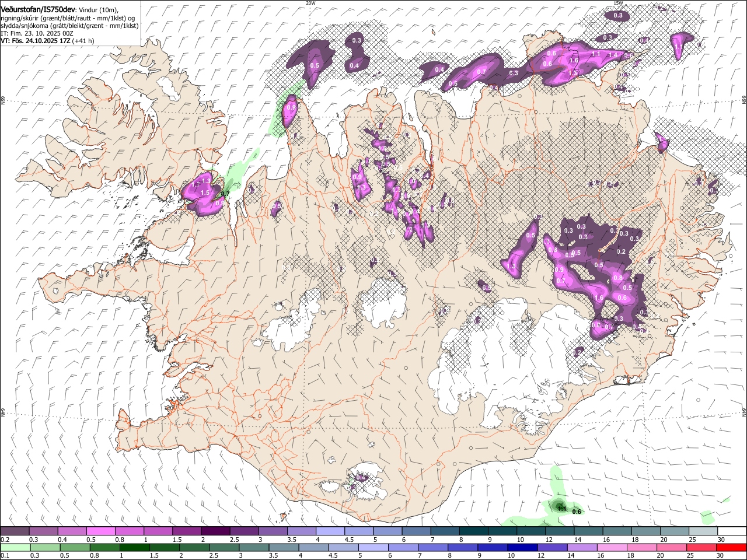This screenshot has height=560, width=747.
Task: Select rain legend swatch between 12 and 14
Action: (552, 547)
